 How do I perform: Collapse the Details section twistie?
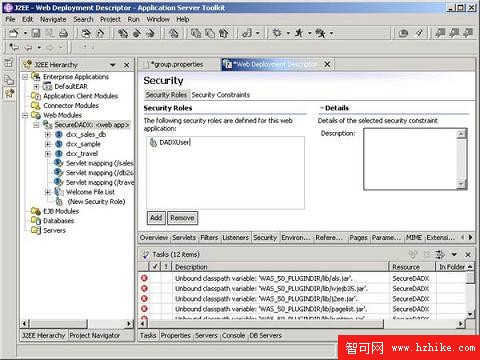pos(322,108)
